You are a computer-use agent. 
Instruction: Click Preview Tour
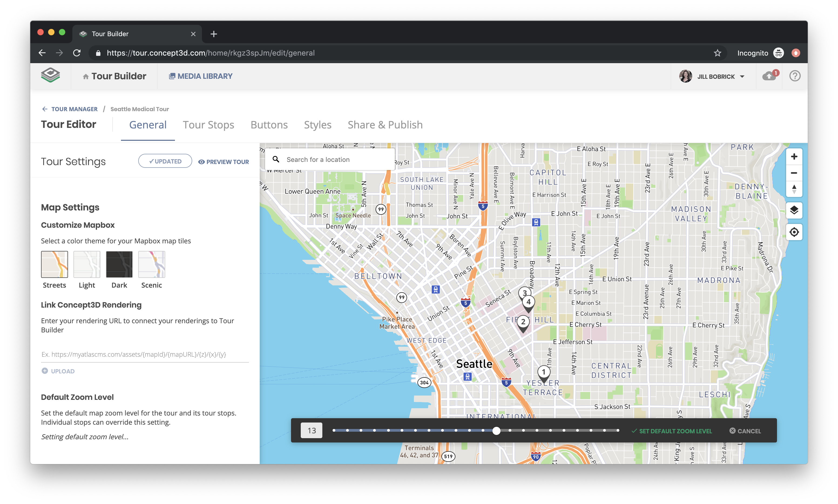(223, 162)
